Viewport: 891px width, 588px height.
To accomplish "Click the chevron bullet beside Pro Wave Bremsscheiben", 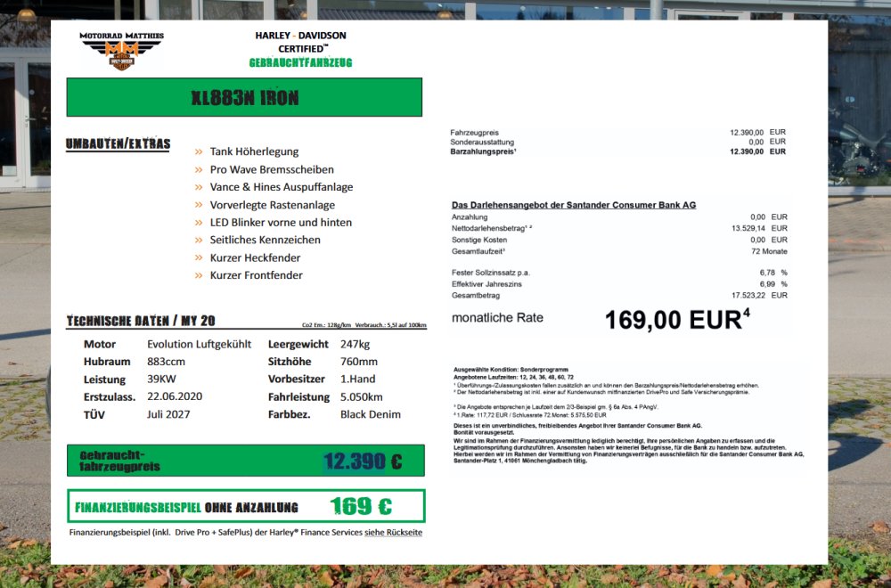I will [x=200, y=170].
